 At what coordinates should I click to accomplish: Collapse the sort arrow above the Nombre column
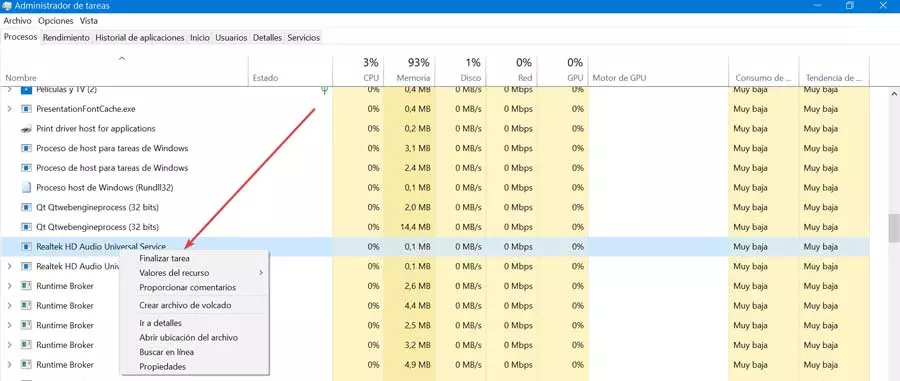(x=121, y=58)
